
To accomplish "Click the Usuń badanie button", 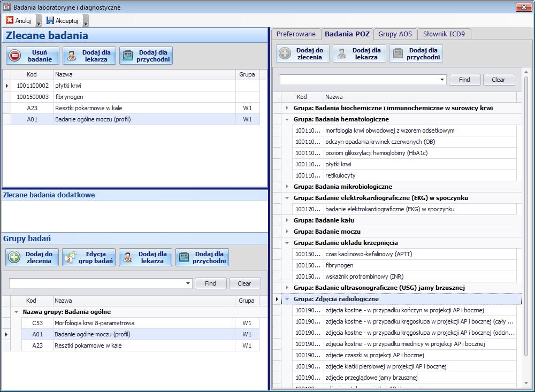I will (33, 56).
